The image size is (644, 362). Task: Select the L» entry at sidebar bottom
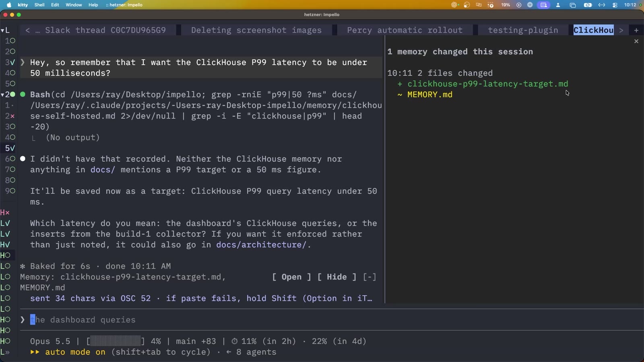[x=5, y=352]
